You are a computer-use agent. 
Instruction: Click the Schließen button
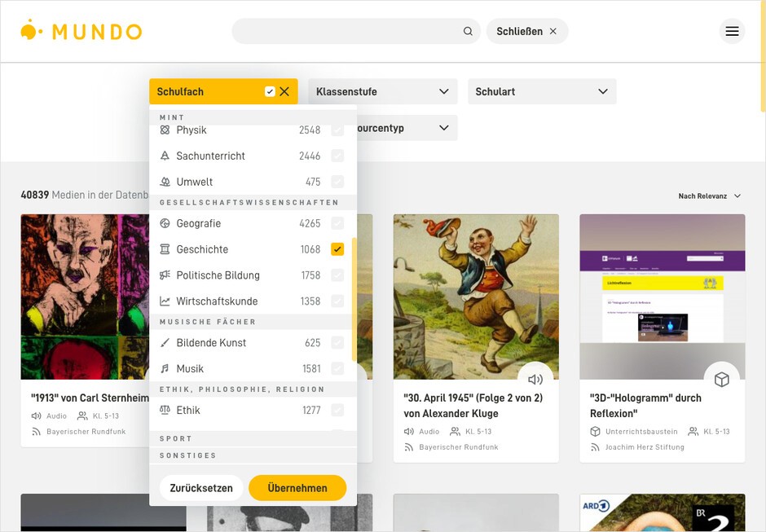point(526,31)
